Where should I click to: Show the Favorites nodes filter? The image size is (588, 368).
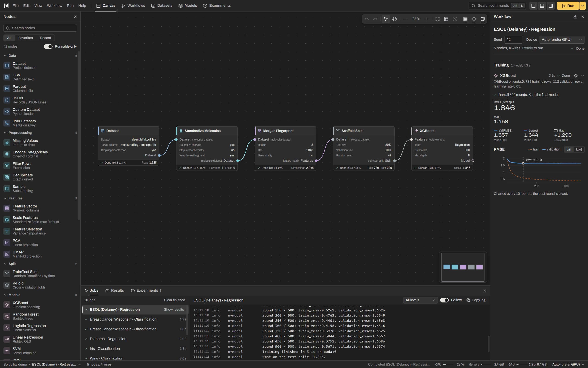click(25, 38)
